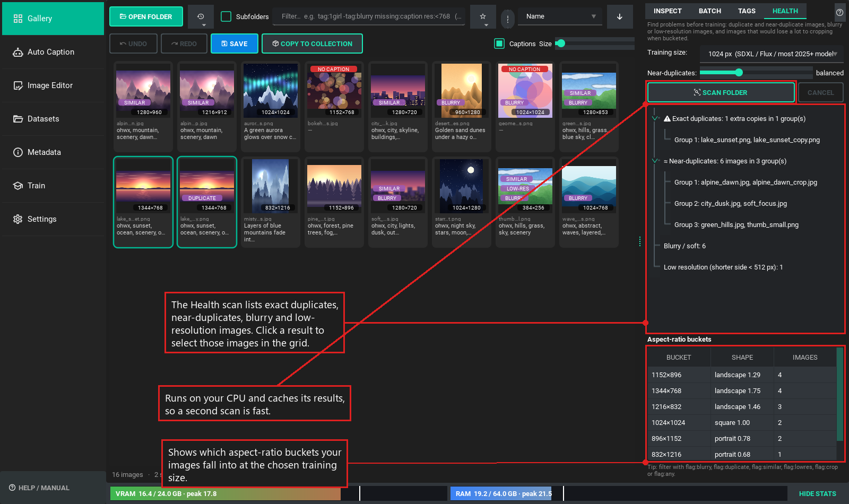The image size is (849, 504).
Task: Select the Blurry / soft: 6 result
Action: pyautogui.click(x=685, y=246)
